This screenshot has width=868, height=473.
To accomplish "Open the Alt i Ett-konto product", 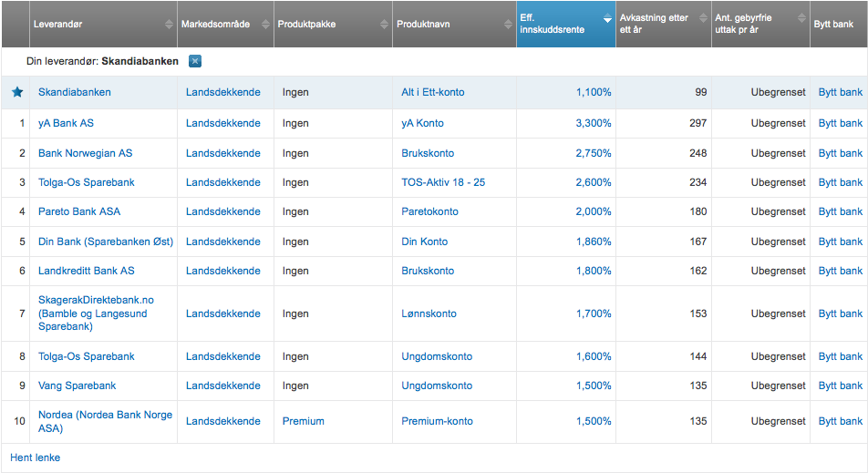I will coord(433,92).
